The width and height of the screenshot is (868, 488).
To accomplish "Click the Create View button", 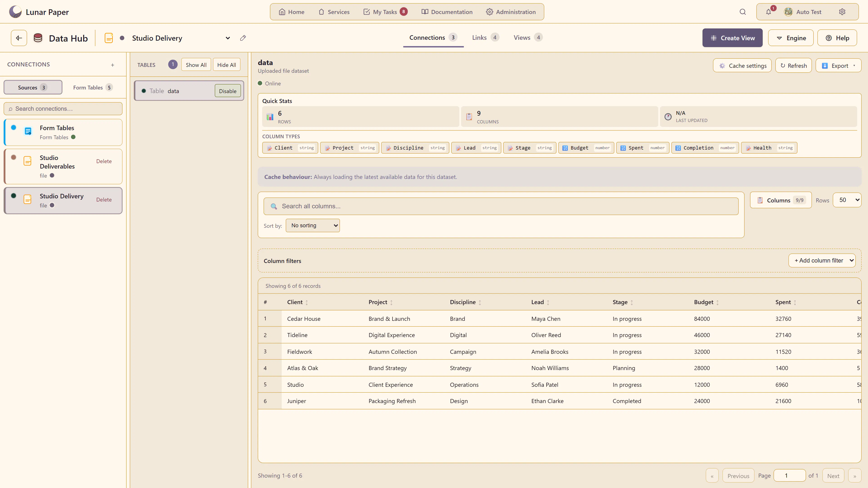I will point(732,38).
